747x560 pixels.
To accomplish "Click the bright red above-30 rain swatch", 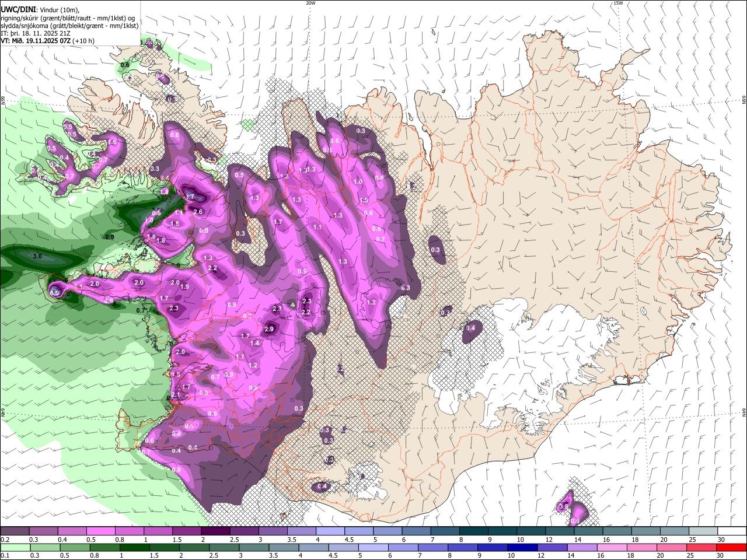I will [730, 547].
